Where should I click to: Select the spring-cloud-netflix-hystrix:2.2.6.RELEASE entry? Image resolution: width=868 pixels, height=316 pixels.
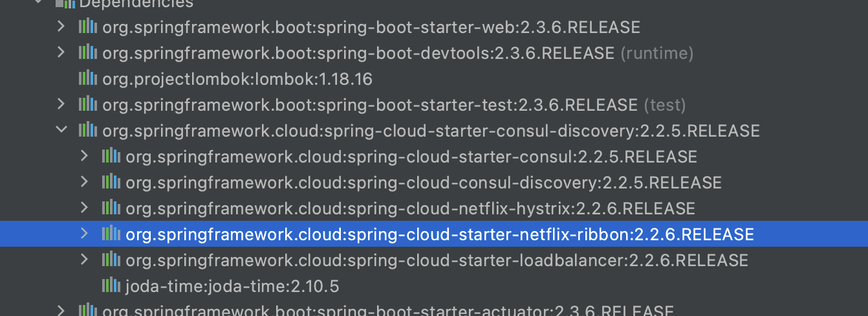410,209
